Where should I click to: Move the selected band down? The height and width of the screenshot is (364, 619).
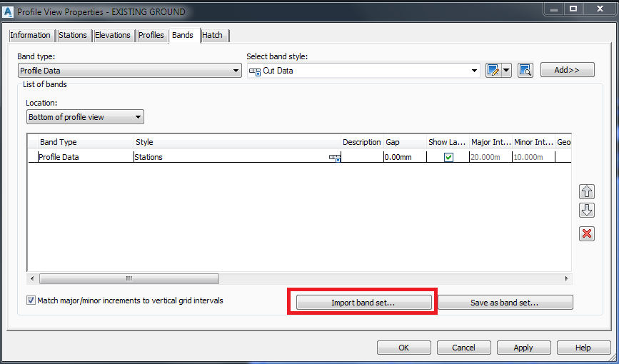(x=587, y=210)
